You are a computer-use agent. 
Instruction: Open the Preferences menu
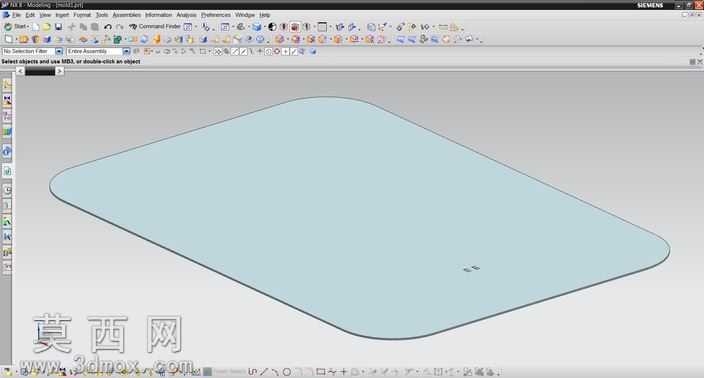(216, 15)
